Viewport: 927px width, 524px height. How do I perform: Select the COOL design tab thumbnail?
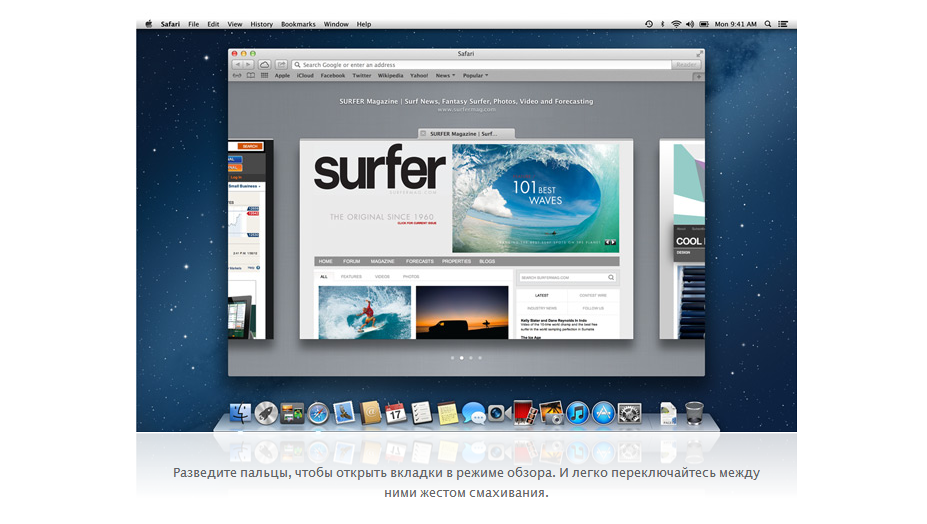point(682,239)
